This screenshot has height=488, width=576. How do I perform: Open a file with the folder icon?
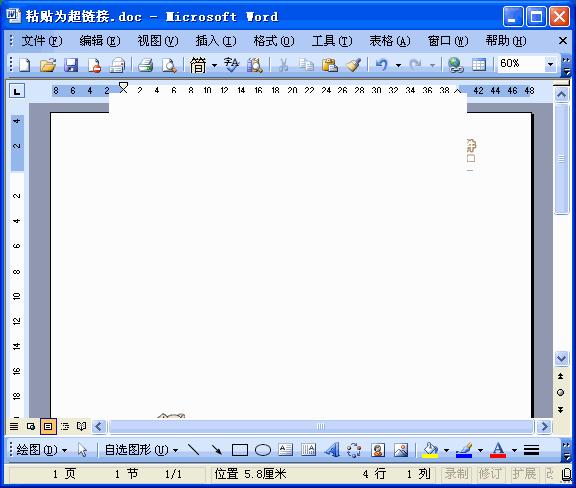pos(48,65)
